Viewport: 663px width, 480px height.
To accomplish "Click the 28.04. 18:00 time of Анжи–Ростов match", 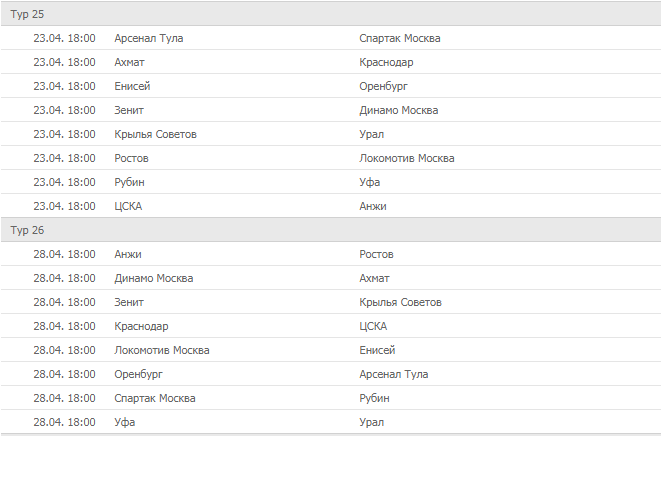I will pos(64,254).
